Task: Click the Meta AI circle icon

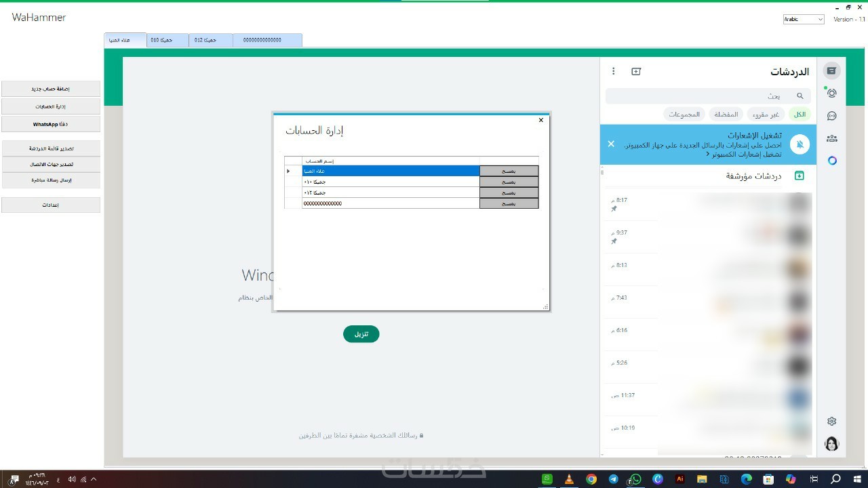Action: [832, 161]
